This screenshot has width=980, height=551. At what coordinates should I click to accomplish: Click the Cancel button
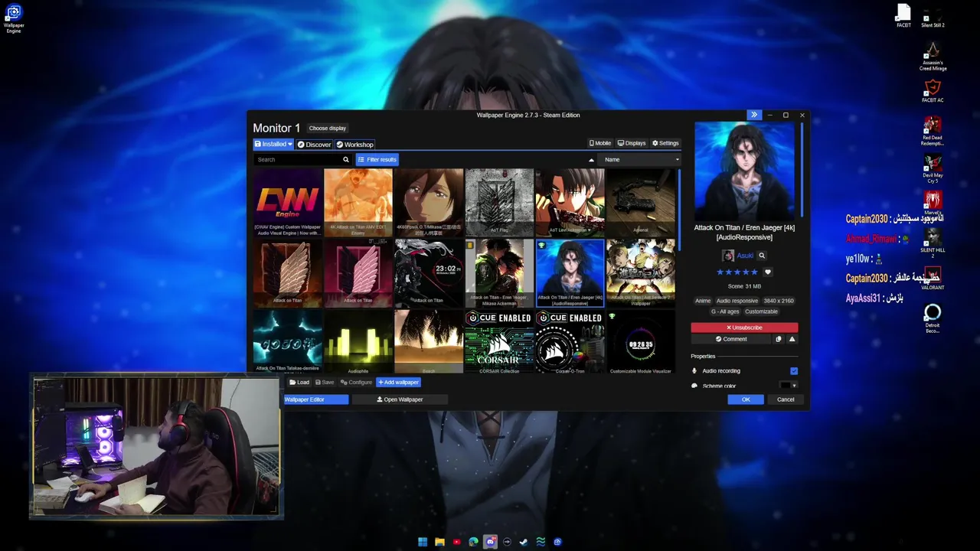[786, 399]
